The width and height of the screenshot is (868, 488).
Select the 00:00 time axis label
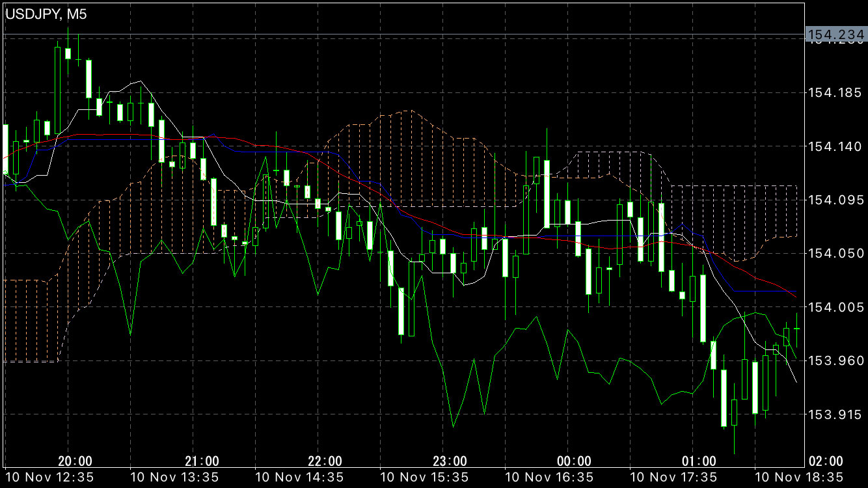575,461
